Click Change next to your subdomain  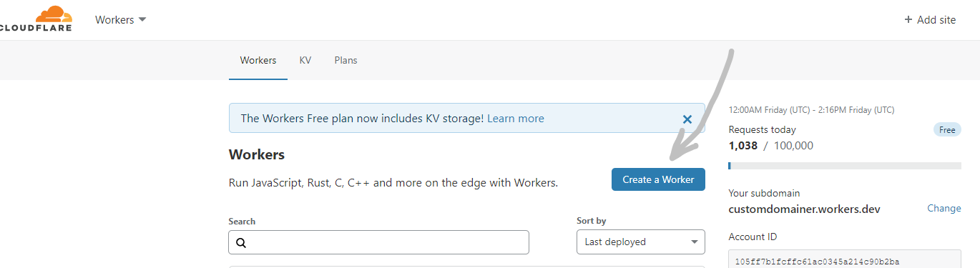pos(944,209)
